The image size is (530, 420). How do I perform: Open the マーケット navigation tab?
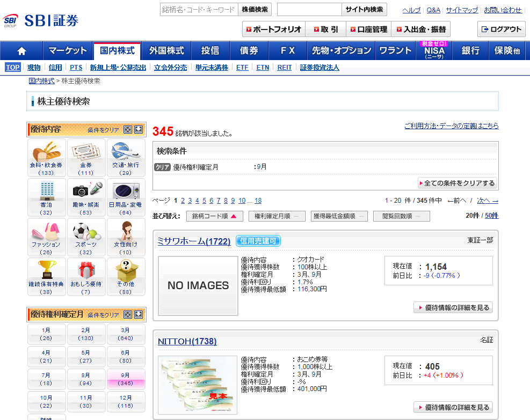click(x=68, y=50)
